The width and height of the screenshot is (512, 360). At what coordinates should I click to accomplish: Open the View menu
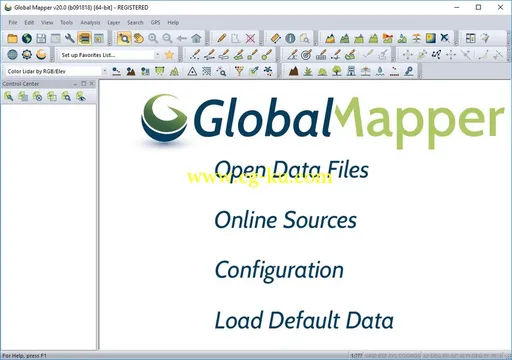(47, 23)
